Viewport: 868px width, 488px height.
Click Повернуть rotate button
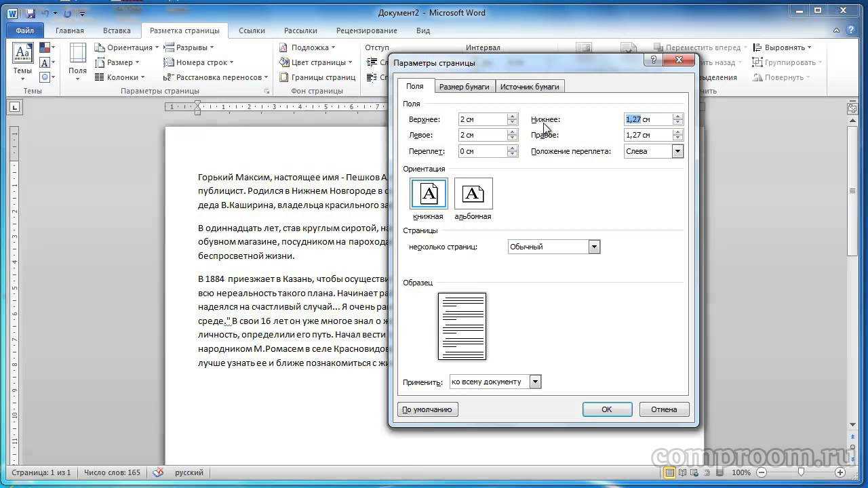pyautogui.click(x=781, y=77)
